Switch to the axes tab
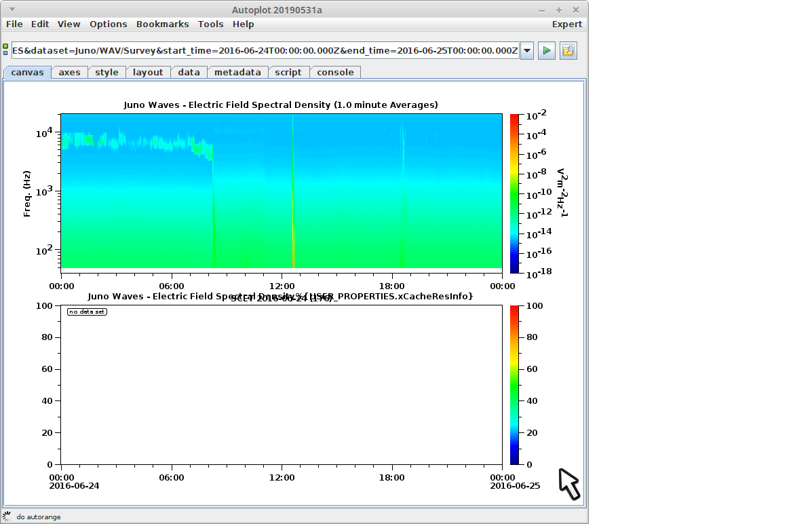 point(69,73)
